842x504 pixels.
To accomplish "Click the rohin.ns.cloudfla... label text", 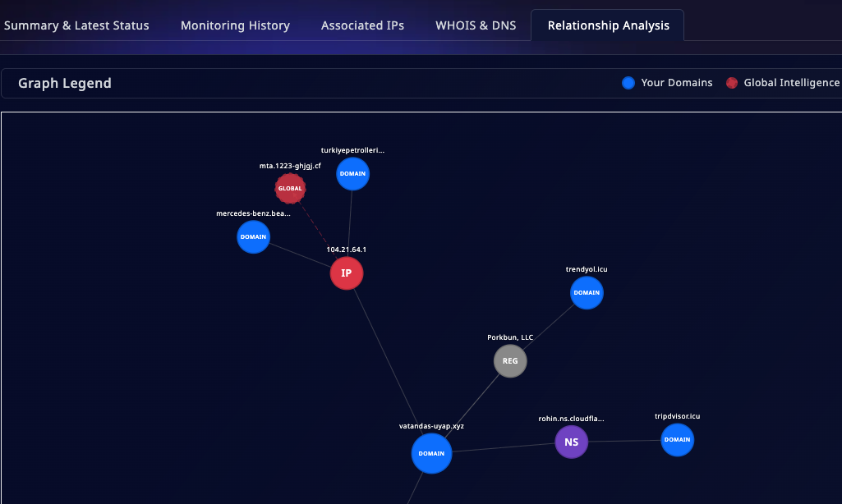I will [x=572, y=419].
